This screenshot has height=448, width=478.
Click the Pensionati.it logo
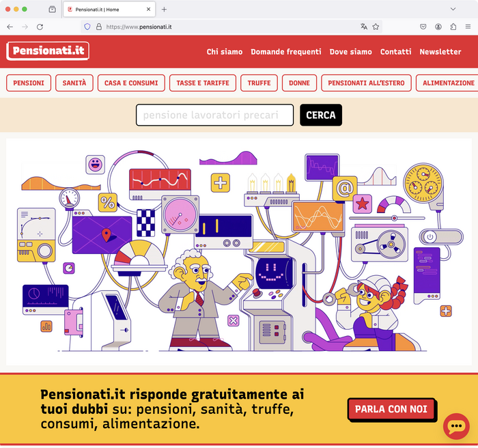48,51
